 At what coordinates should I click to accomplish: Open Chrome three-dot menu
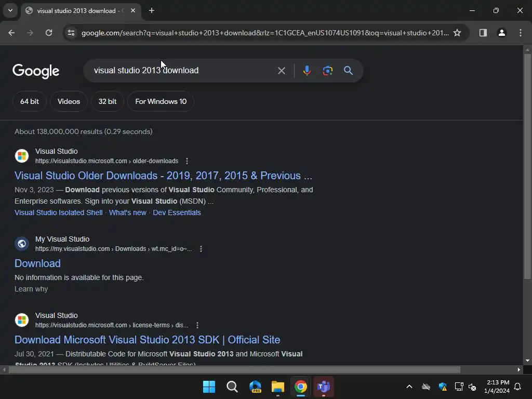point(521,33)
